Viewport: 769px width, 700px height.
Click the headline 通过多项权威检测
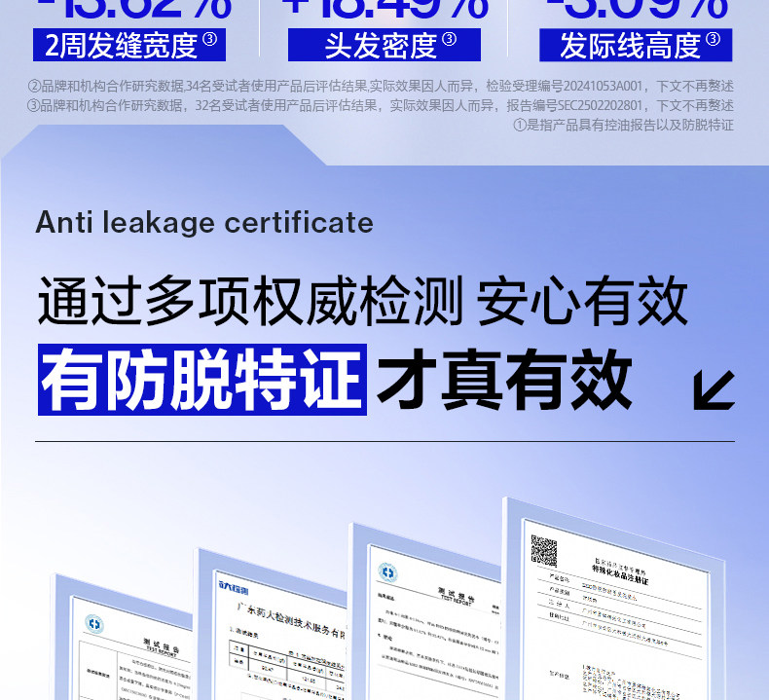coord(250,300)
